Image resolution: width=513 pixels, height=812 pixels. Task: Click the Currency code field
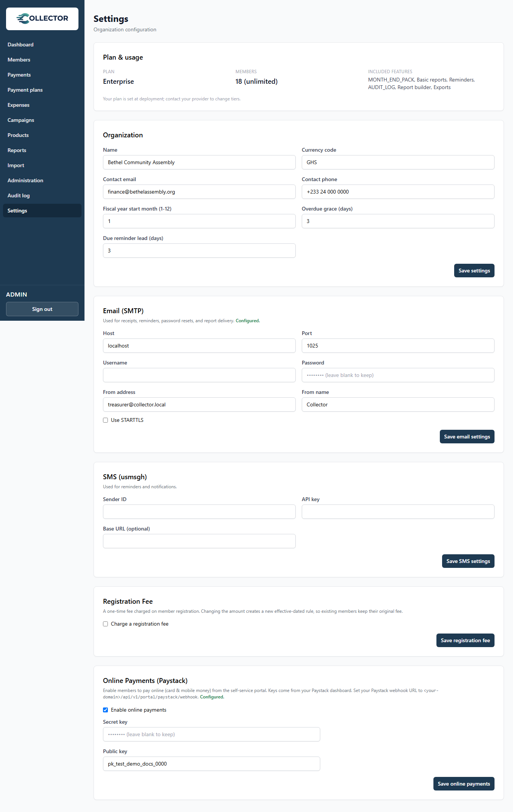click(x=398, y=162)
